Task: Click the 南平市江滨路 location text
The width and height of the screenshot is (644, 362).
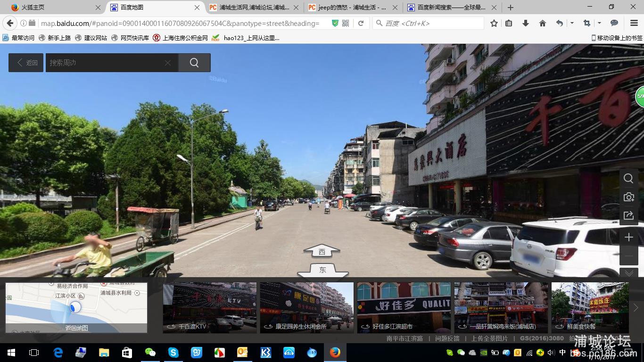Action: point(405,338)
